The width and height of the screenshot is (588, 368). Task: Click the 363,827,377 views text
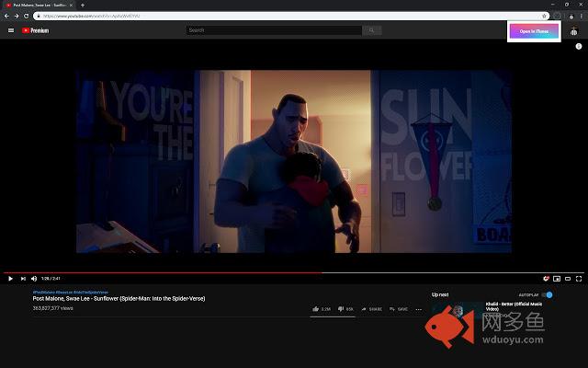click(x=53, y=308)
